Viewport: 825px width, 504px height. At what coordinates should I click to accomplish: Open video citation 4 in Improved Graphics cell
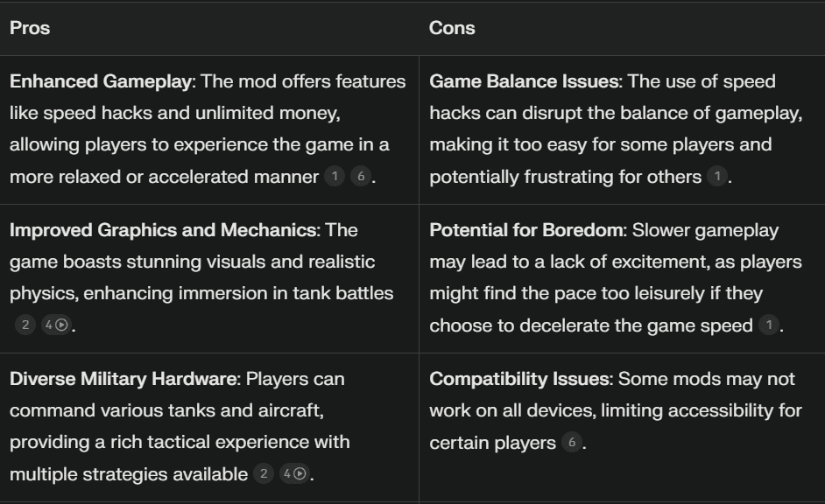56,325
